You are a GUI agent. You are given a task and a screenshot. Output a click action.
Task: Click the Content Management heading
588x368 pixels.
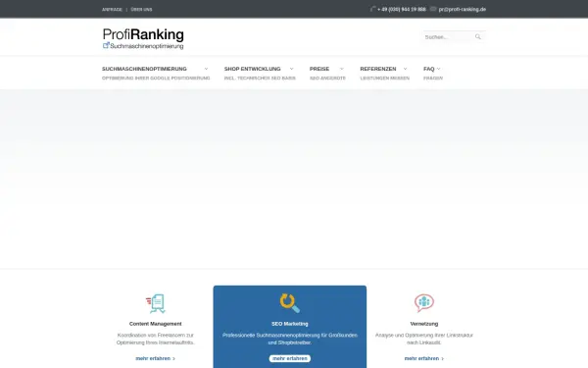pos(156,324)
